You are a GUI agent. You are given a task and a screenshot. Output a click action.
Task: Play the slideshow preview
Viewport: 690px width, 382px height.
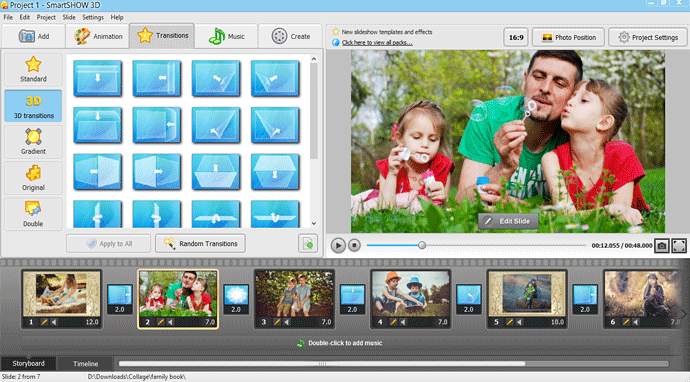[338, 245]
